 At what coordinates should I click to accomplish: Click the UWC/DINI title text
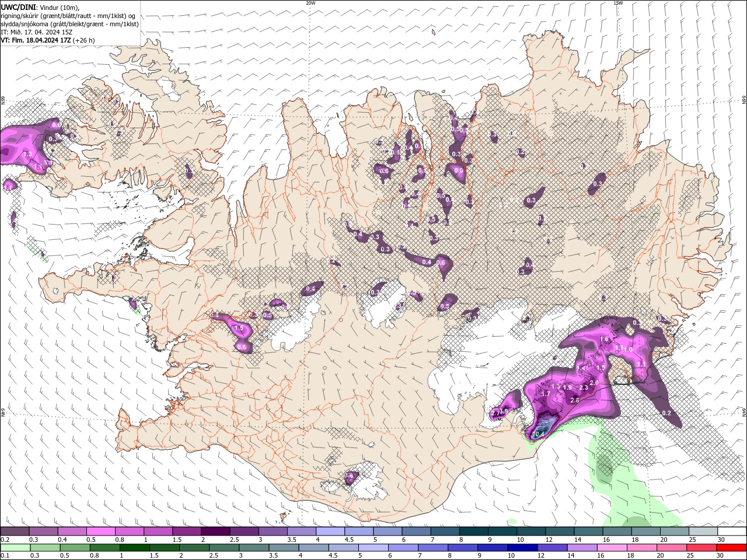[18, 6]
